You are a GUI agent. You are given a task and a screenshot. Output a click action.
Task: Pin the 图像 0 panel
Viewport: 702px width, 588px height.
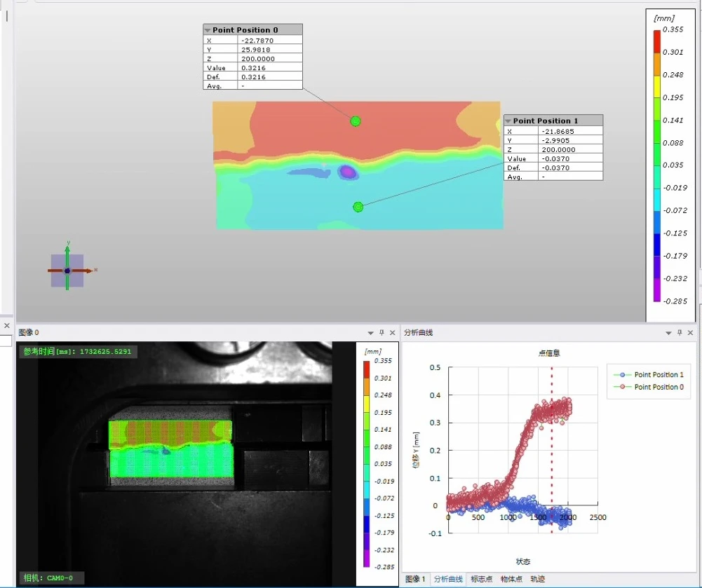382,332
